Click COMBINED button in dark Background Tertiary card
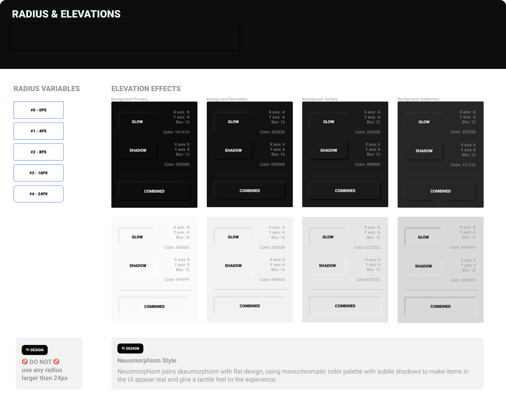Screen dimensions: 506x420 tap(345, 191)
